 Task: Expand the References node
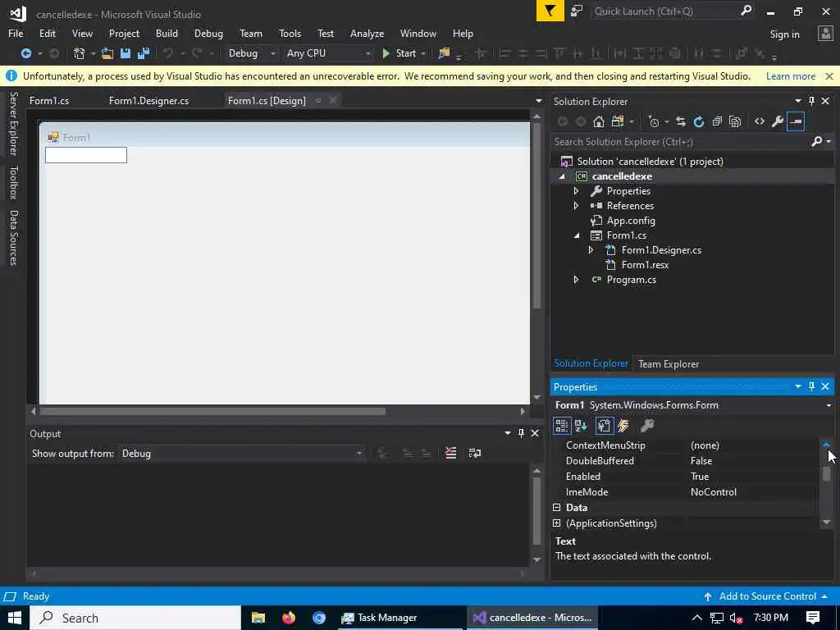pos(576,206)
